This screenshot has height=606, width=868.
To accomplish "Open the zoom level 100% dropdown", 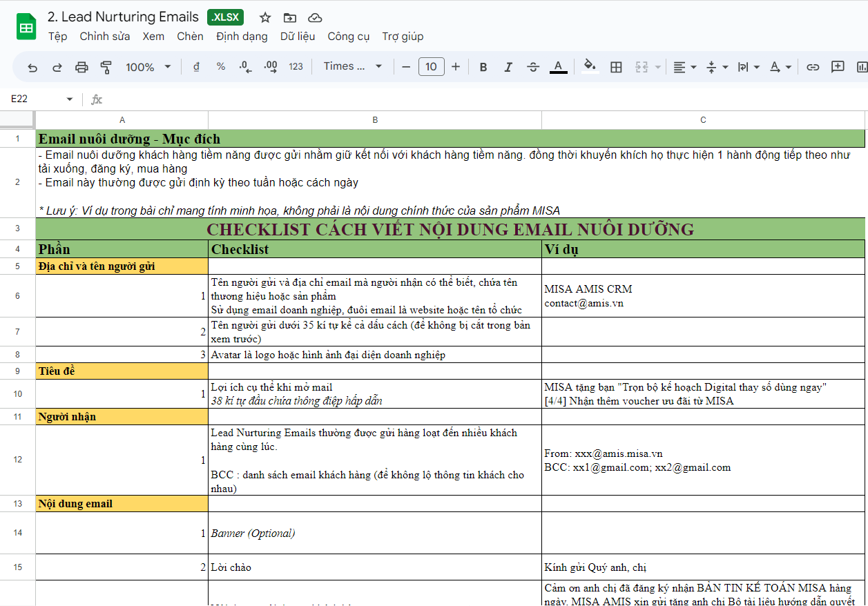I will [x=148, y=67].
